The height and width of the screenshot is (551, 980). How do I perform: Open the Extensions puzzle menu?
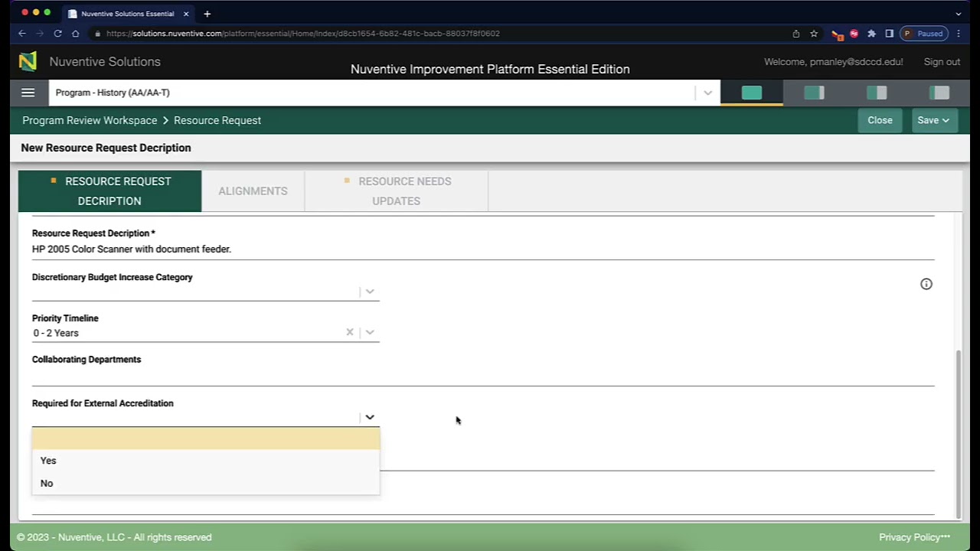(x=871, y=34)
